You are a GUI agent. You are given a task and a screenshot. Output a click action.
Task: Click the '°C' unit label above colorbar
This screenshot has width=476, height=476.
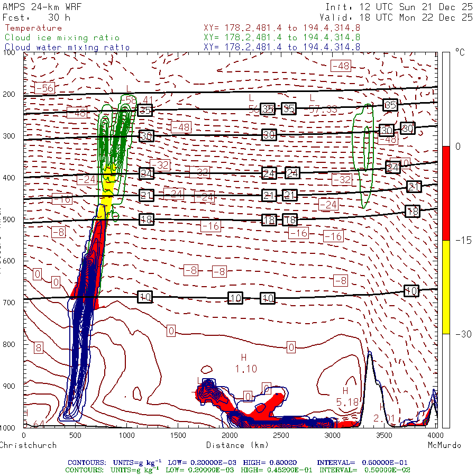pyautogui.click(x=460, y=52)
